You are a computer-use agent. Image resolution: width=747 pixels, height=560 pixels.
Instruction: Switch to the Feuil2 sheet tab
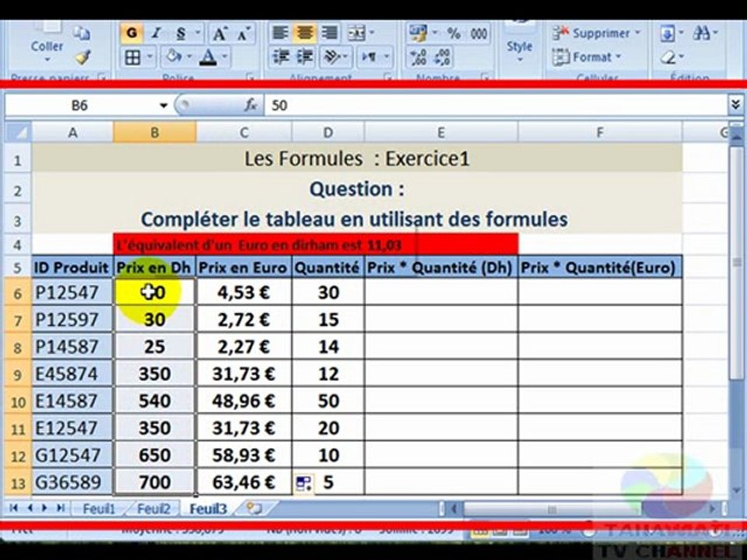pyautogui.click(x=153, y=509)
